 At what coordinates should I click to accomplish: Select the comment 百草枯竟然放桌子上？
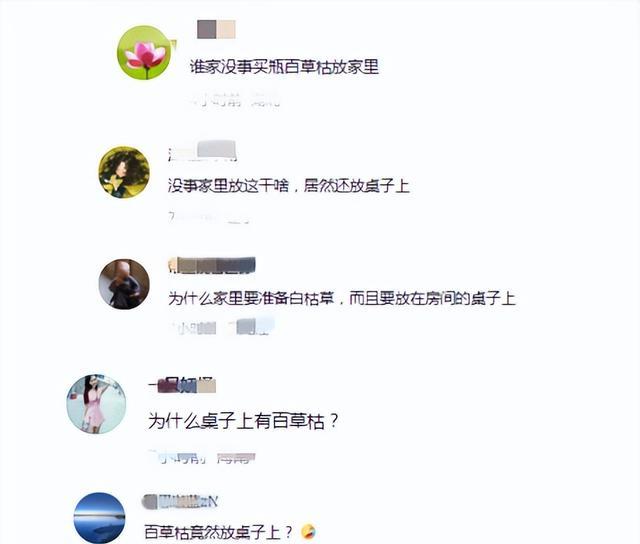[219, 532]
